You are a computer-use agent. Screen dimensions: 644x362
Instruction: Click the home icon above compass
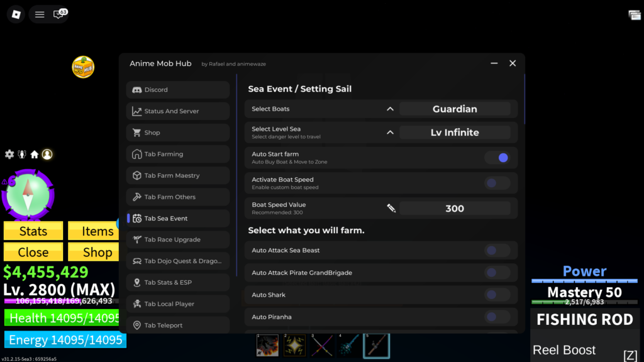click(35, 155)
